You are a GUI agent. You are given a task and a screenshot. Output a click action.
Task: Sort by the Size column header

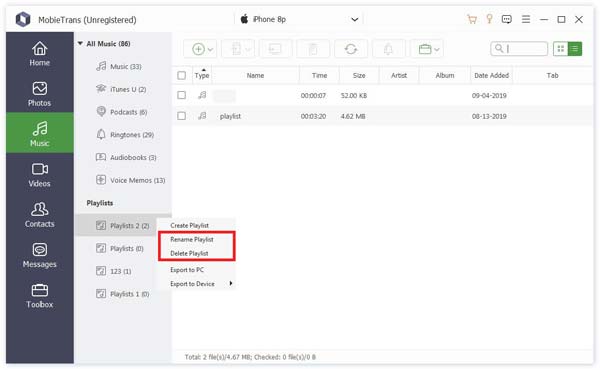[x=359, y=75]
